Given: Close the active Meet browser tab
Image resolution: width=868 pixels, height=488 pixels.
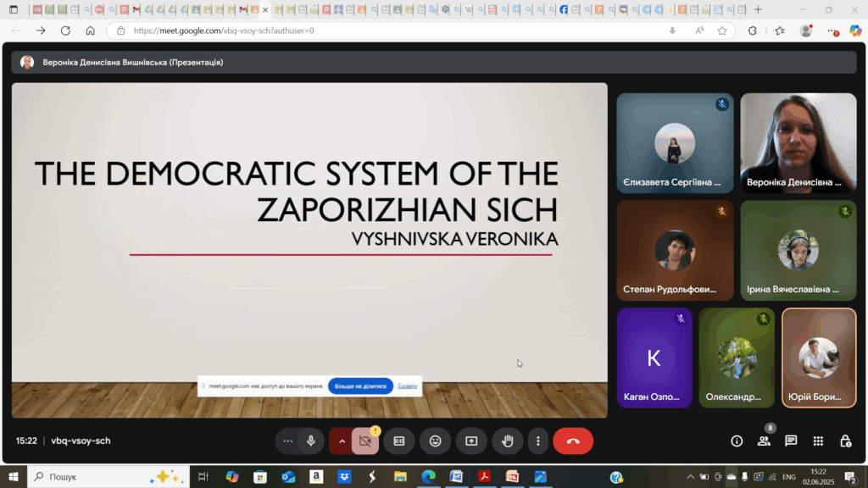Looking at the screenshot, I should tap(265, 9).
